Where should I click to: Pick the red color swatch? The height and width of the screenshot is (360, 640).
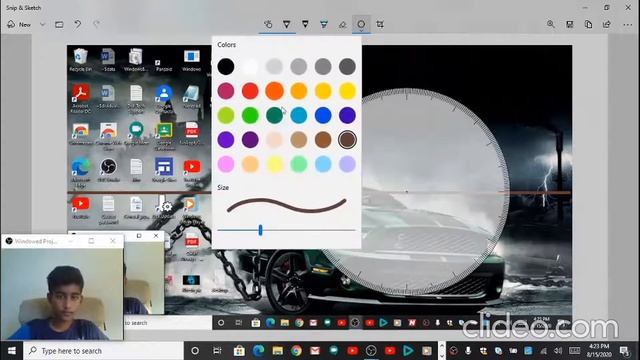coord(250,91)
